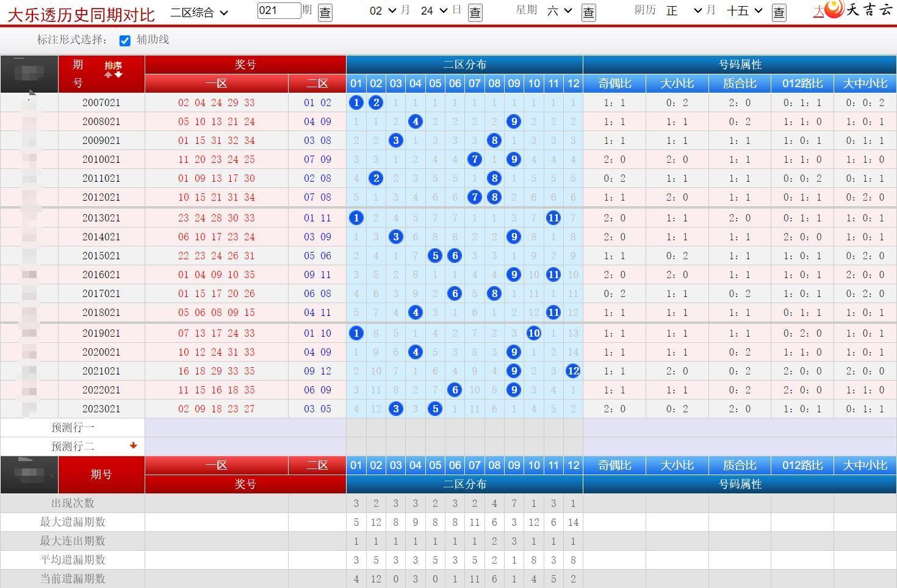Image resolution: width=897 pixels, height=588 pixels.
Task: Click the 查 button next to 星期
Action: (588, 12)
